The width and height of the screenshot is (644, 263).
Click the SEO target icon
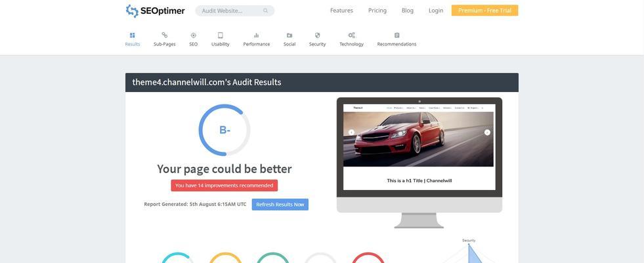coord(194,36)
